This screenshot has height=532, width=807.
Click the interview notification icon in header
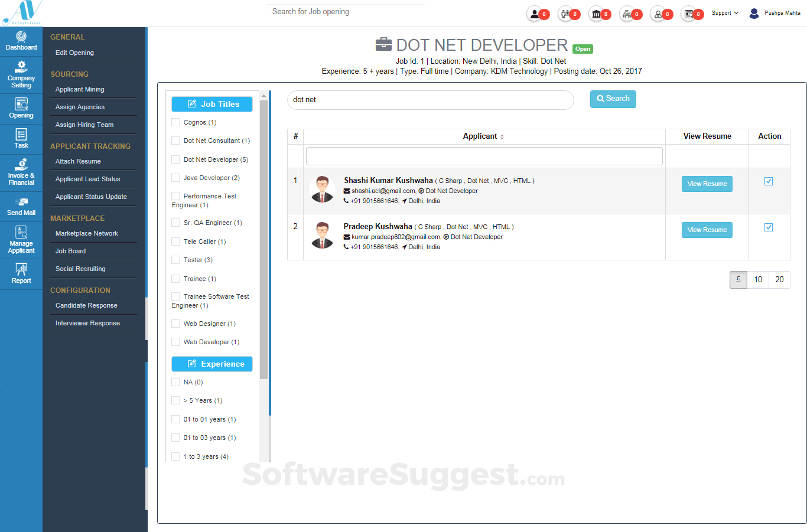[x=565, y=14]
